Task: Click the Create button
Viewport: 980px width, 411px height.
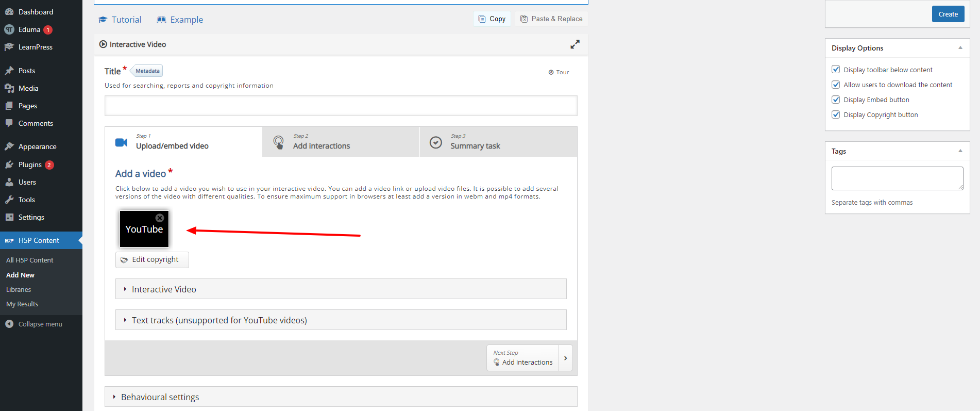Action: click(948, 14)
